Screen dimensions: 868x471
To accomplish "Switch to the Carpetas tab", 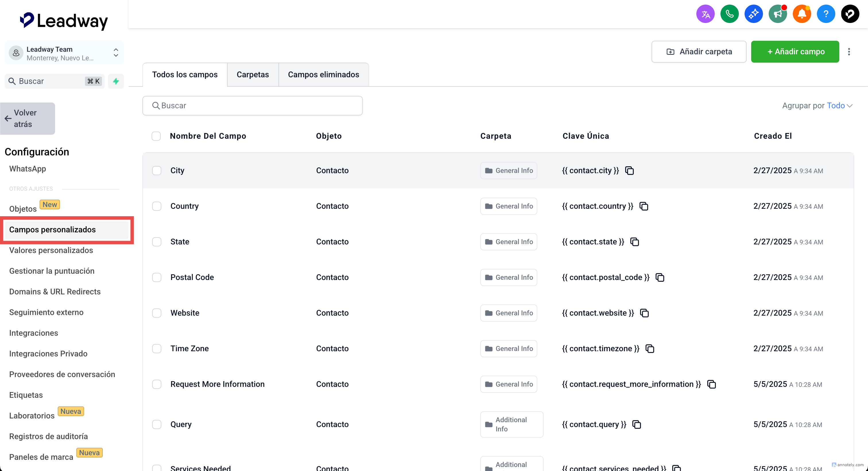I will pyautogui.click(x=253, y=74).
